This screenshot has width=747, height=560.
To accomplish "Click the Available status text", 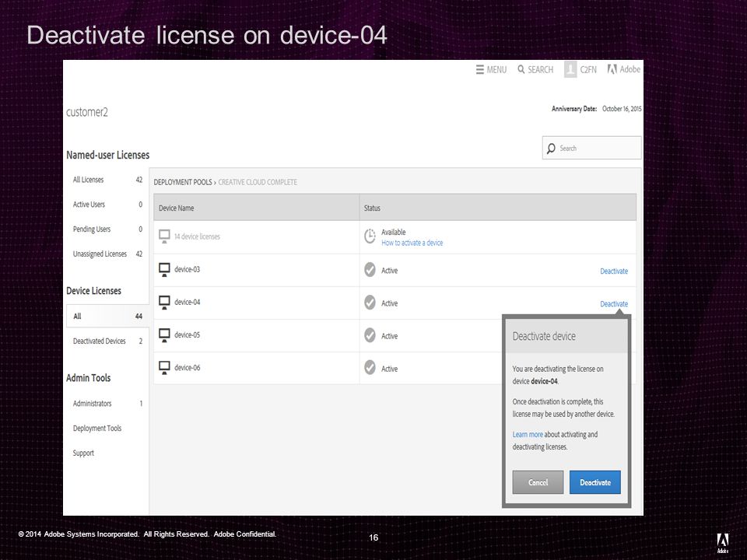I will [394, 233].
